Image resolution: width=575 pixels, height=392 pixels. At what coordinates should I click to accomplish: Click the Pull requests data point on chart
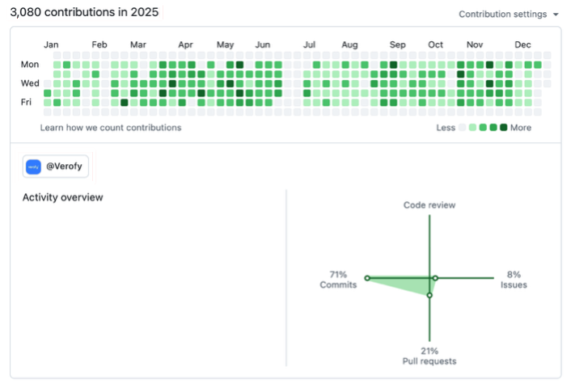click(x=429, y=295)
